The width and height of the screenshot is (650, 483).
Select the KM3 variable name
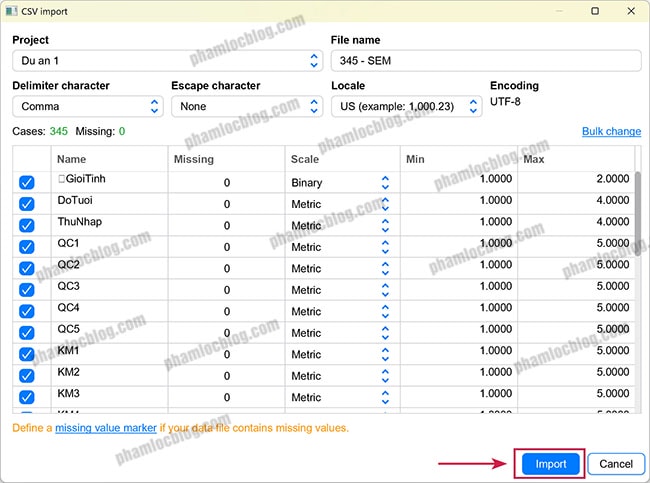pyautogui.click(x=68, y=393)
